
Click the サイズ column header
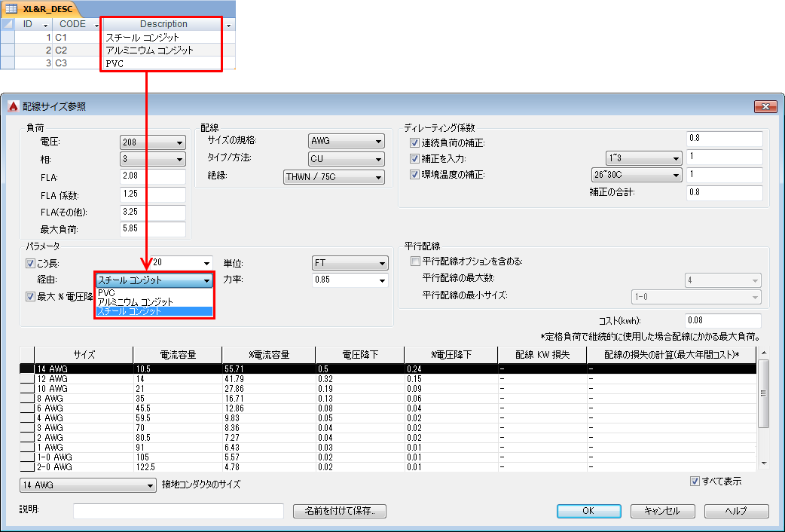[84, 355]
